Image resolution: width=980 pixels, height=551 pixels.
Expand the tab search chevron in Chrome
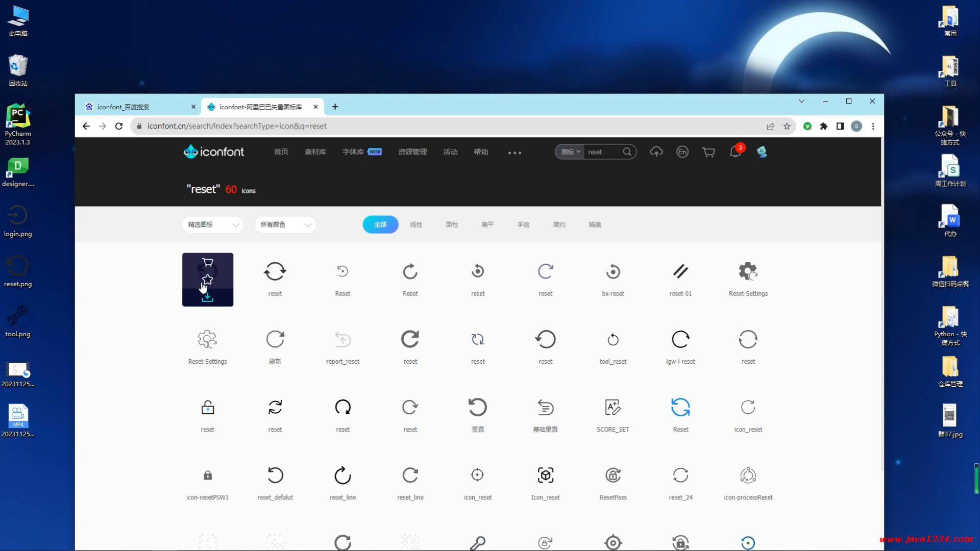tap(801, 101)
